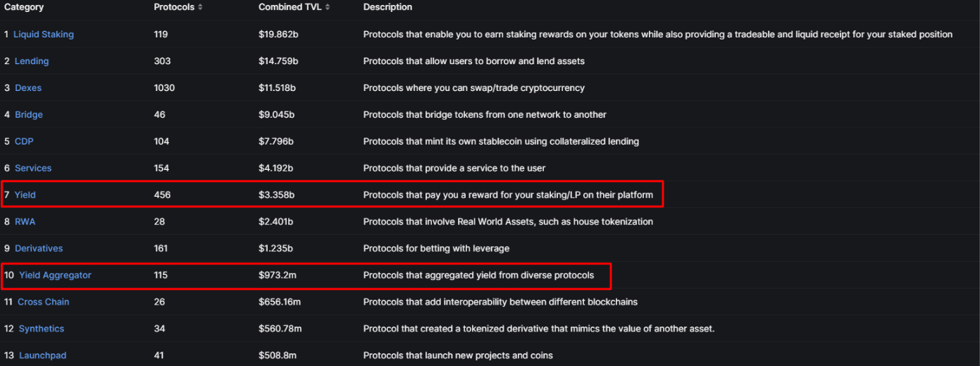Click the Protocols column header text

pyautogui.click(x=174, y=7)
